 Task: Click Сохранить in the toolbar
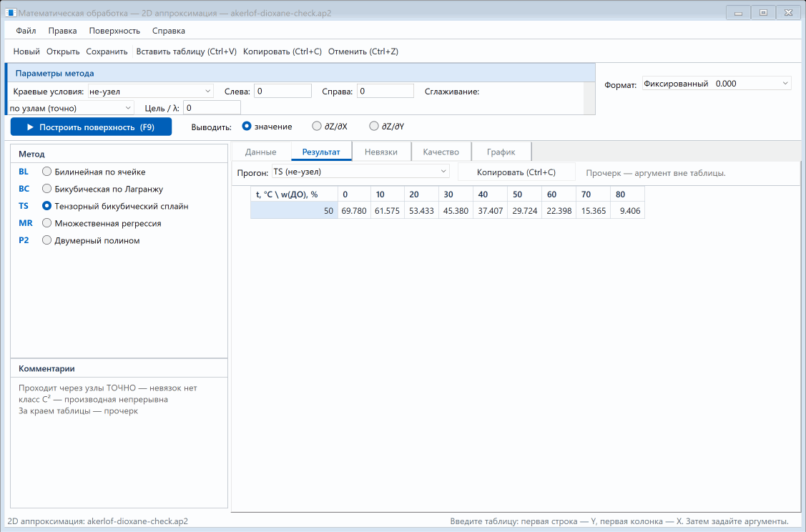[107, 51]
